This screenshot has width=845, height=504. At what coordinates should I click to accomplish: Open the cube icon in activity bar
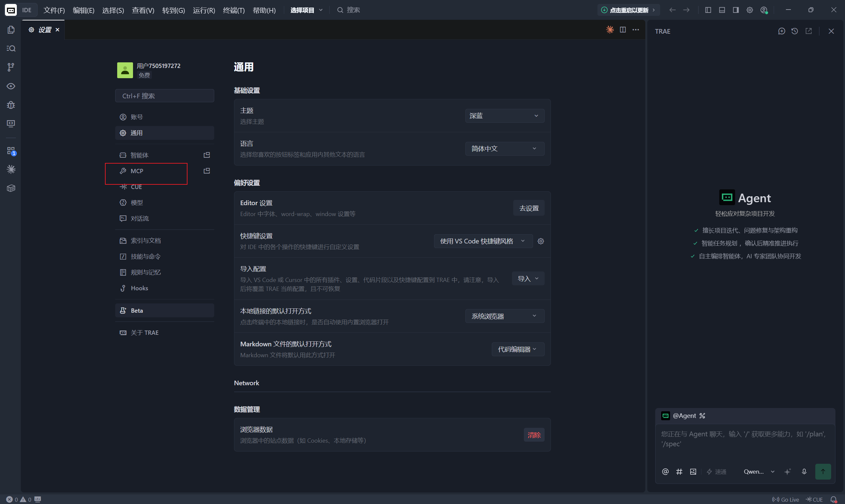(11, 188)
